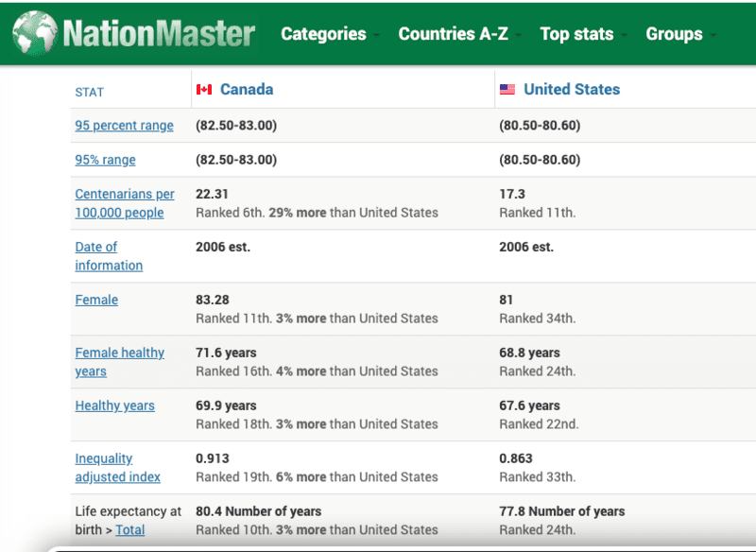This screenshot has height=552, width=756.
Task: Click the United States flag icon
Action: tap(507, 90)
